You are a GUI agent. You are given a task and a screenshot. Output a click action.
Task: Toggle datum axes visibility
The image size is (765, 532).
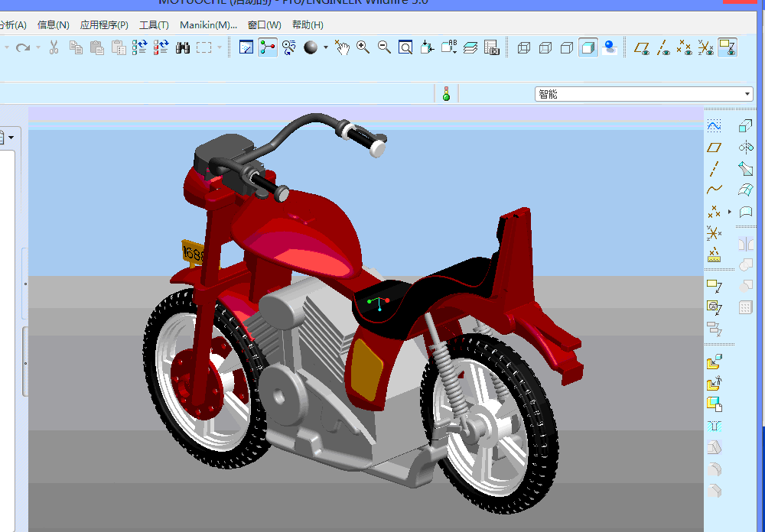click(663, 47)
